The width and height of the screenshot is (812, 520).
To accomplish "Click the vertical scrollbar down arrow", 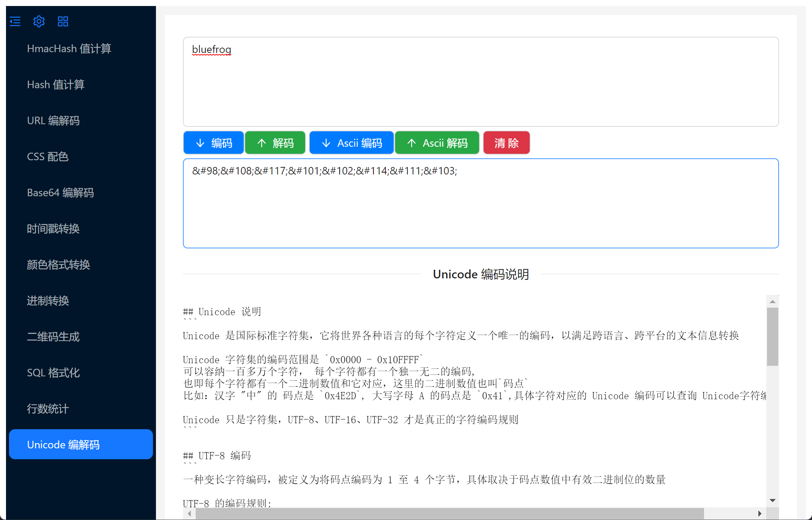I will (x=772, y=500).
